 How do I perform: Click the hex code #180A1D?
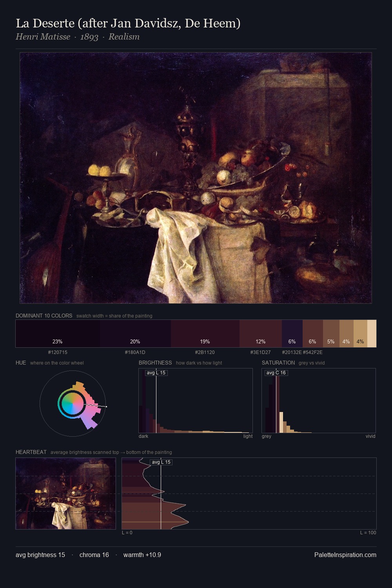click(x=135, y=352)
